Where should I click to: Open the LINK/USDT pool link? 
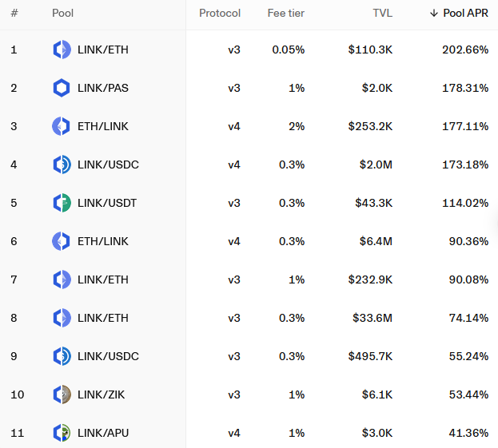[x=107, y=204]
